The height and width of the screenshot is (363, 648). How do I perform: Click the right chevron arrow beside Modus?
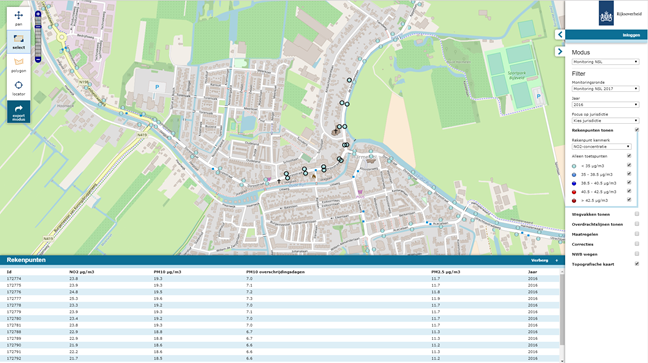pyautogui.click(x=560, y=52)
